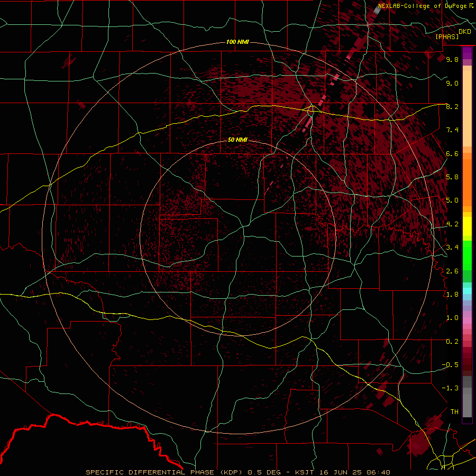The width and height of the screenshot is (476, 476).
Task: Click the 5.8 scale label
Action: (x=452, y=177)
